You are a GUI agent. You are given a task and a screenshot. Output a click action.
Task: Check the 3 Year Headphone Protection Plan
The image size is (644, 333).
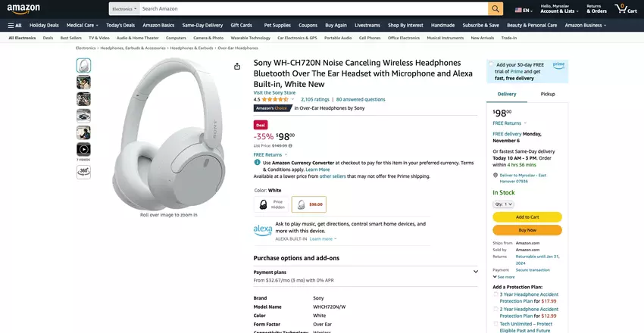tap(496, 295)
